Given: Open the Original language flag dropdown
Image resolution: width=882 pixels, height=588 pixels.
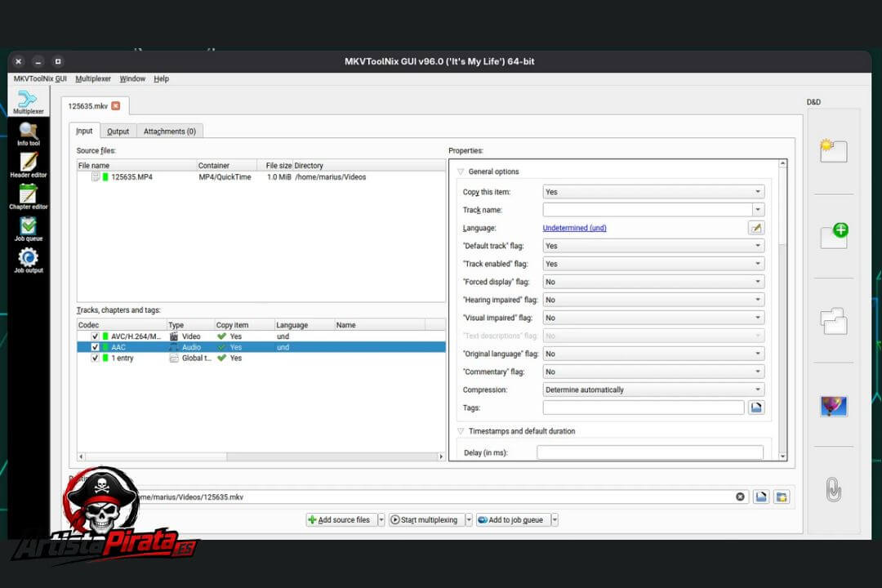Looking at the screenshot, I should coord(653,354).
